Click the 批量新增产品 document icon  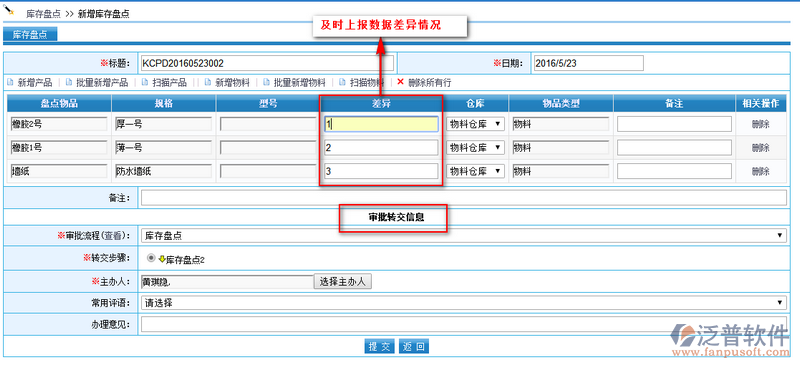point(68,82)
